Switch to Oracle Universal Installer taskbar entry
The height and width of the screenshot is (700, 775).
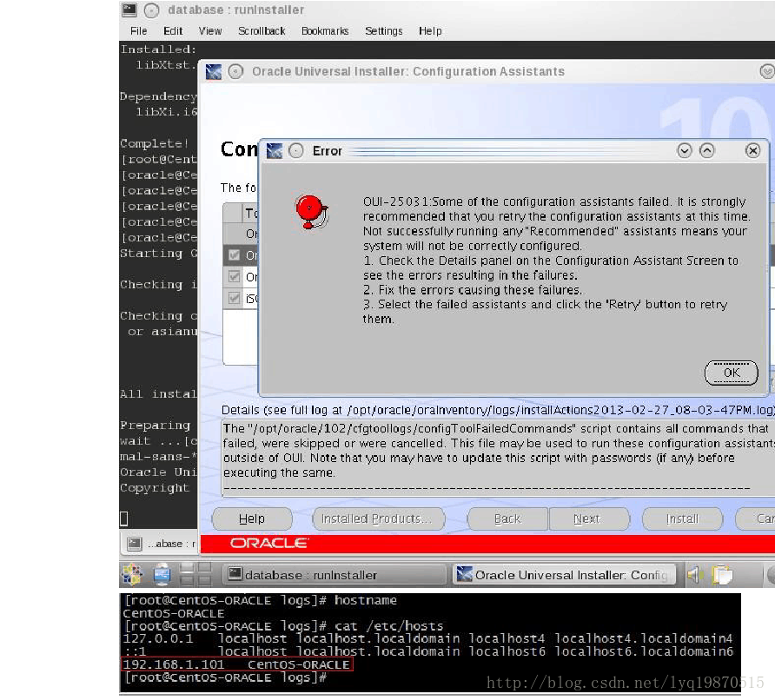click(564, 575)
